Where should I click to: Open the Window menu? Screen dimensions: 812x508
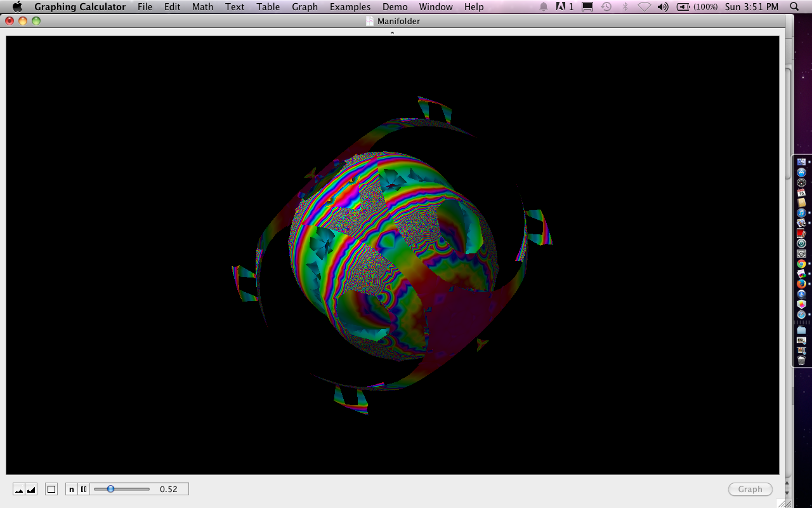(436, 6)
